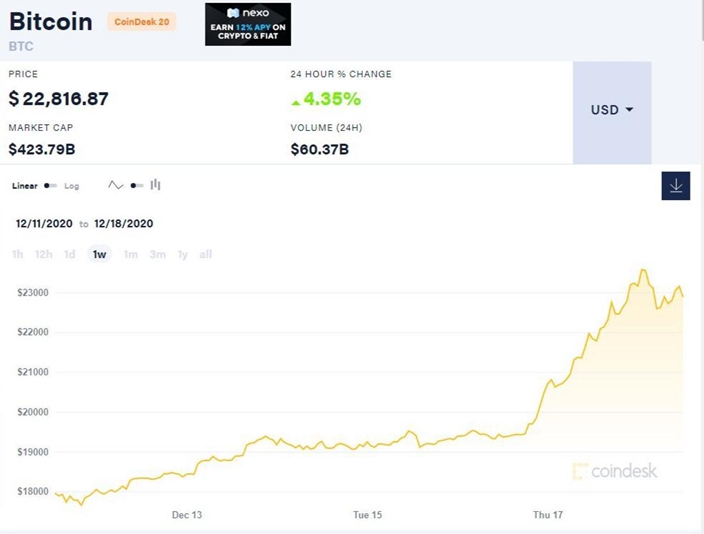The image size is (704, 534).
Task: Show the all-time range
Action: coord(206,255)
